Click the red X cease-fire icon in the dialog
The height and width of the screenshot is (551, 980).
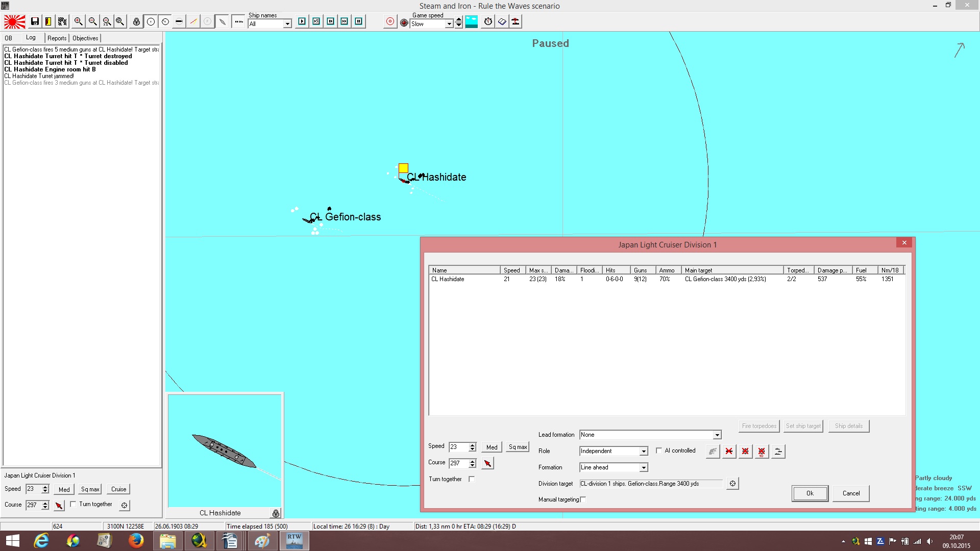tap(729, 451)
